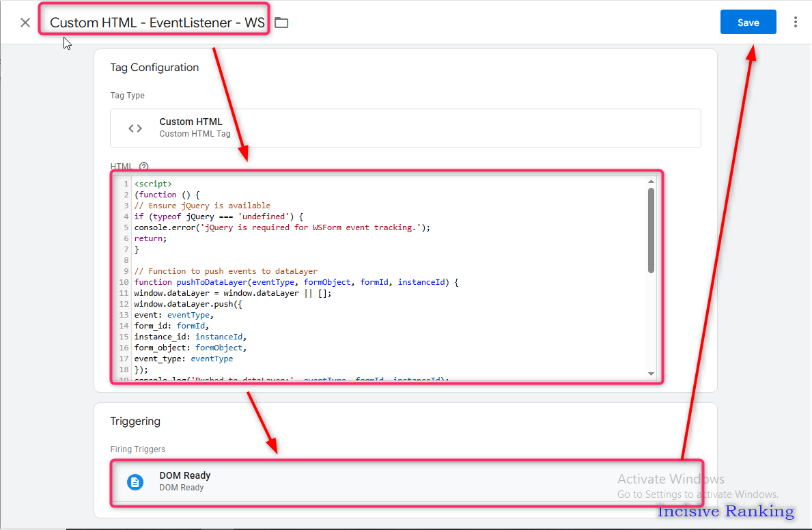812x530 pixels.
Task: Click the folder icon beside the tag name
Action: coord(281,23)
